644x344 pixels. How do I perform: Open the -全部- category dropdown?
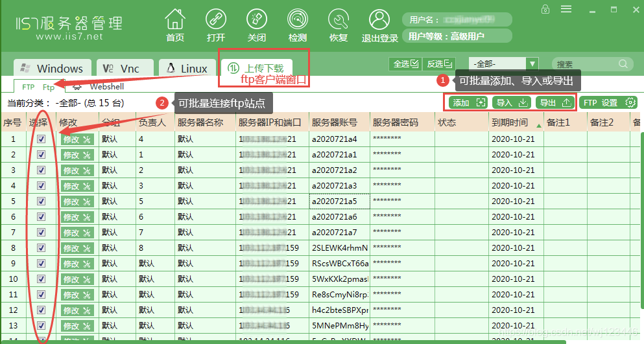tap(503, 63)
